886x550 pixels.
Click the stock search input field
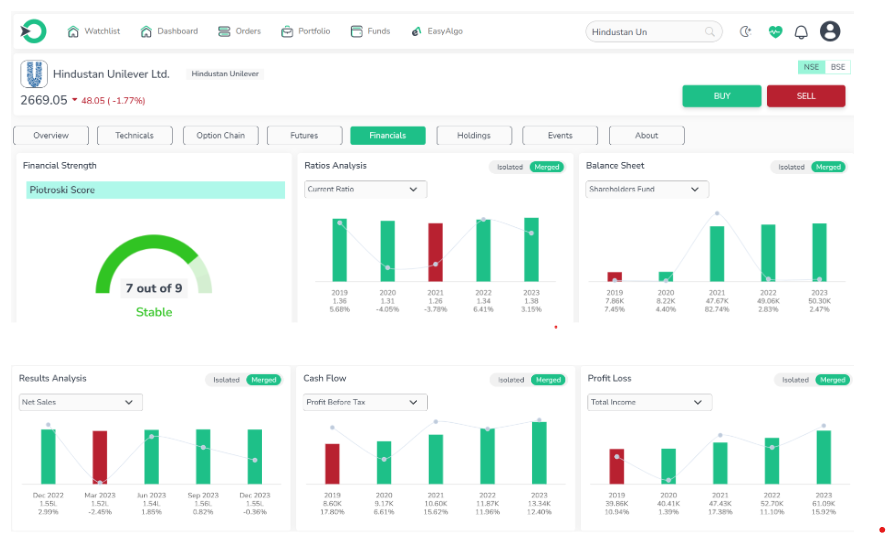(645, 32)
